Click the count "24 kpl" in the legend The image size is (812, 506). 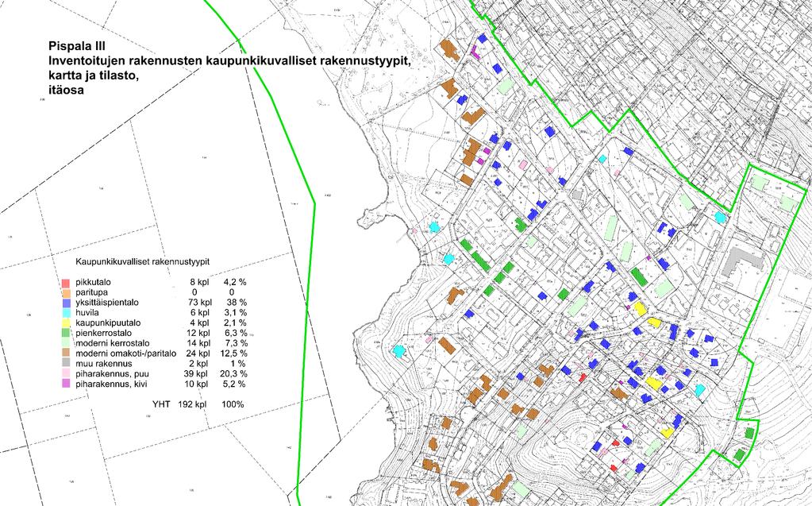coord(198,353)
